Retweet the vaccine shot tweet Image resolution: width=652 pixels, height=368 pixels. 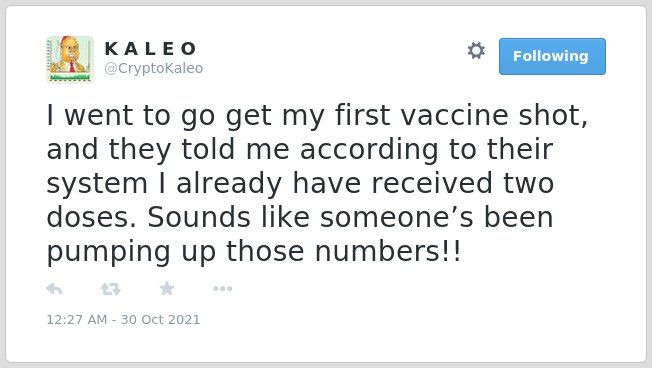pyautogui.click(x=111, y=289)
